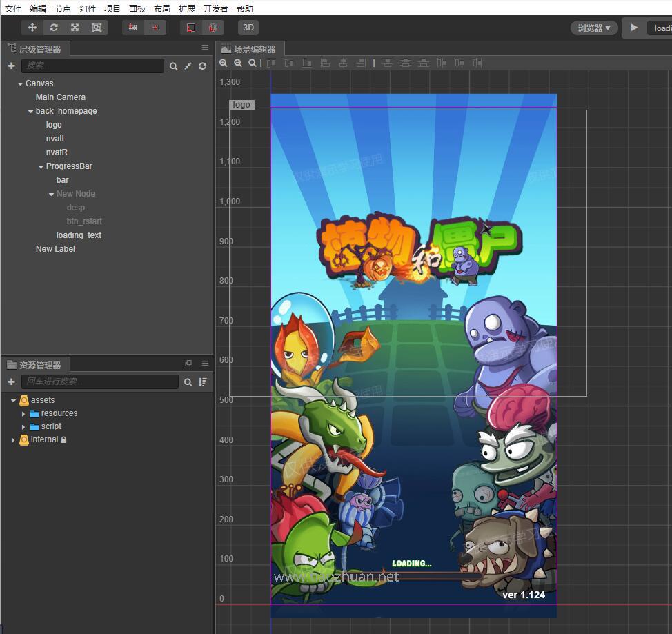Distribute selected nodes by vertical centers
The width and height of the screenshot is (672, 634).
pos(406,63)
